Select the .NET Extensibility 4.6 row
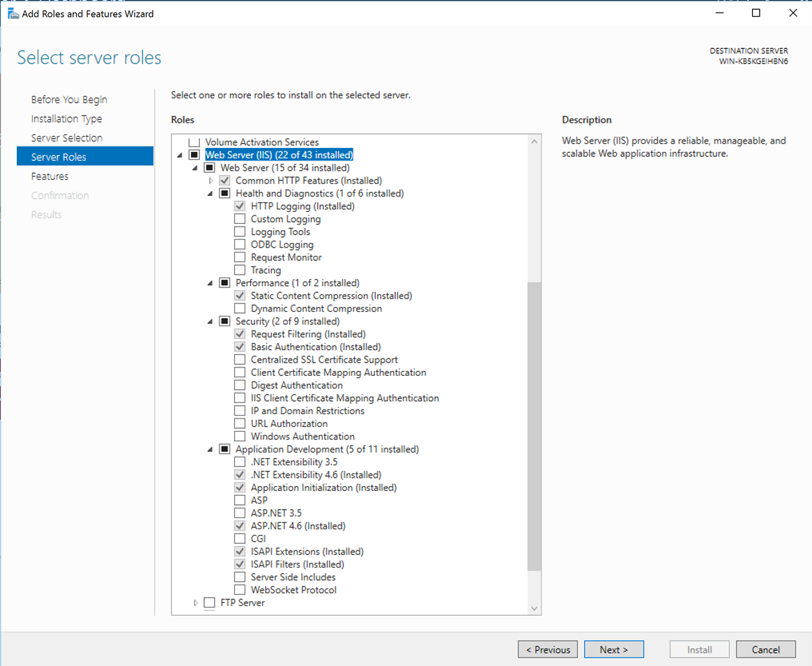This screenshot has height=666, width=812. [x=316, y=475]
